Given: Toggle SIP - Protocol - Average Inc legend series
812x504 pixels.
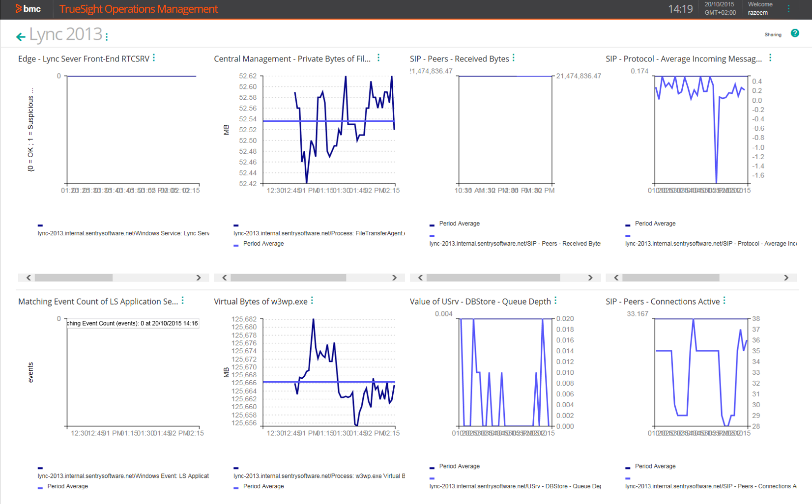Looking at the screenshot, I should (x=711, y=244).
